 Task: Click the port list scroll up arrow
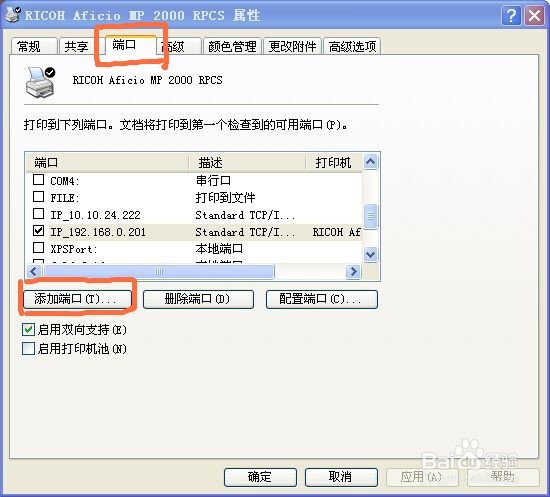pos(371,162)
